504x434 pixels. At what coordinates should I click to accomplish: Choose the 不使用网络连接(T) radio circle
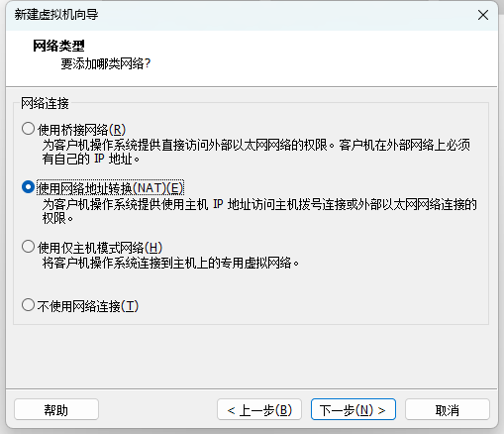pos(28,305)
